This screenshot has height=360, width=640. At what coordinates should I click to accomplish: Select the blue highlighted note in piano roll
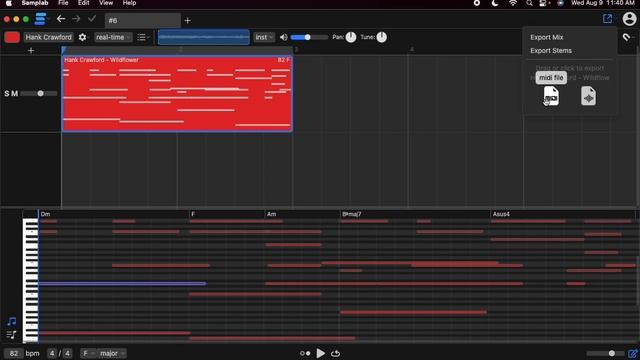(x=122, y=283)
